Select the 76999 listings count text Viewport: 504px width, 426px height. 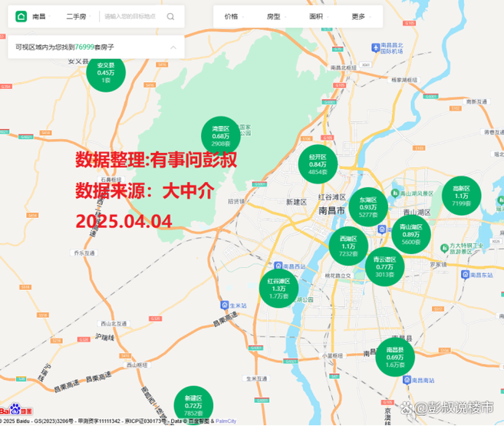click(84, 47)
